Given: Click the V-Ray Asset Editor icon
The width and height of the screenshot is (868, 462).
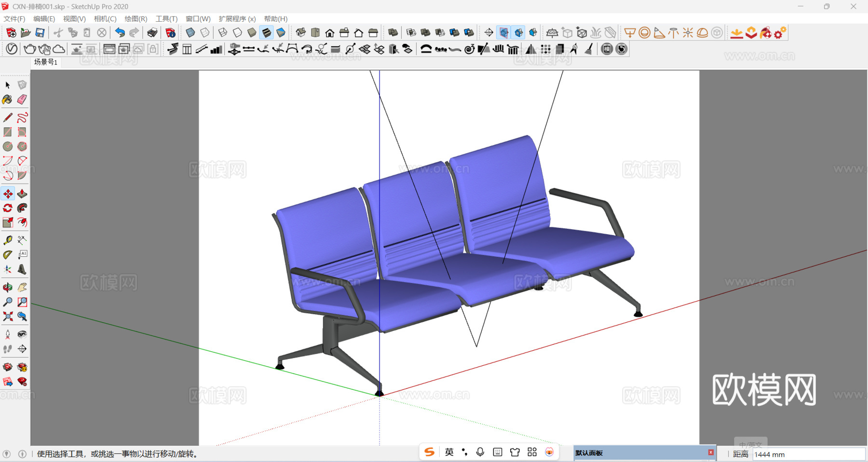Looking at the screenshot, I should tap(12, 49).
